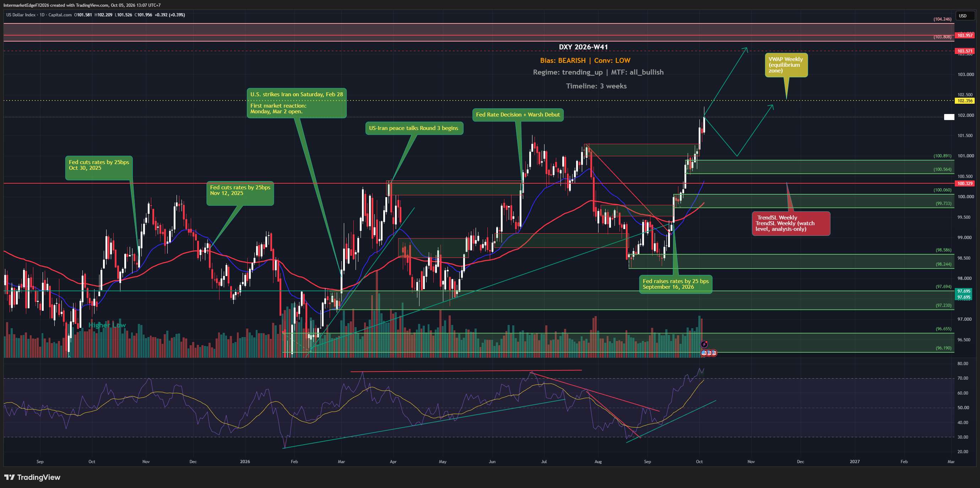Screen dimensions: 980x488
Task: Click the 'US-Iran peace talks Round 3 begins' note
Action: point(414,128)
